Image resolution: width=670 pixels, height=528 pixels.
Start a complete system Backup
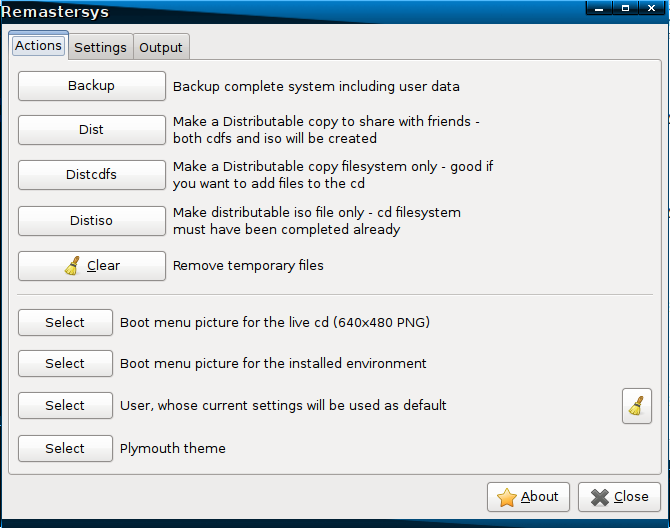tap(91, 86)
